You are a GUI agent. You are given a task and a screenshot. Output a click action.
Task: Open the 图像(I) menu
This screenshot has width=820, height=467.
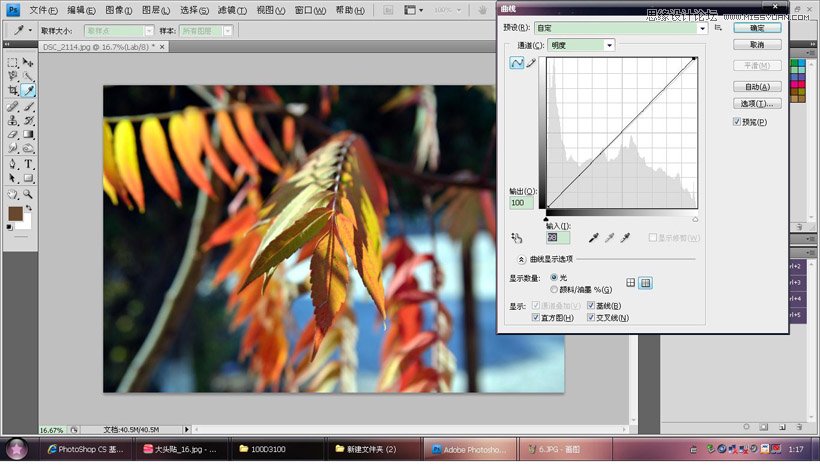118,10
